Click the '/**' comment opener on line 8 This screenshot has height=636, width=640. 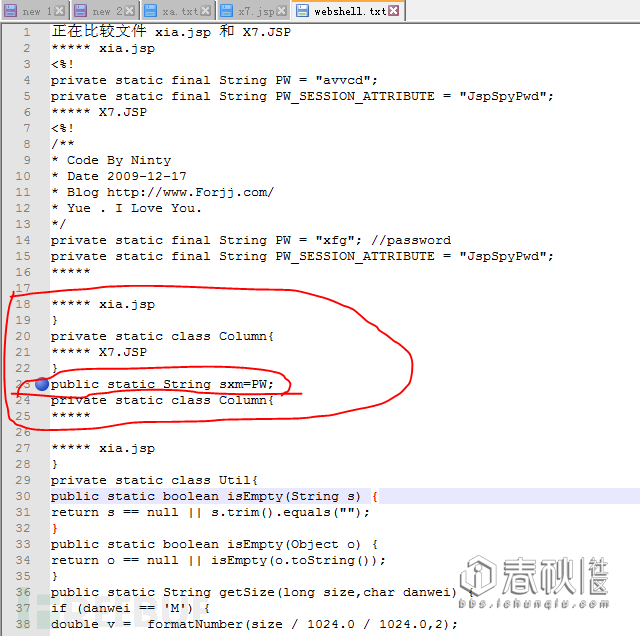62,144
